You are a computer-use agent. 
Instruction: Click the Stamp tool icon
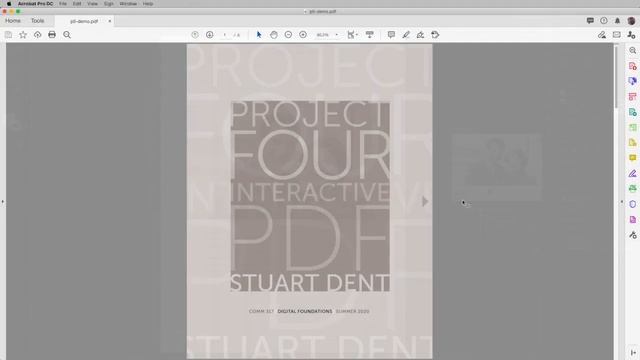[435, 35]
